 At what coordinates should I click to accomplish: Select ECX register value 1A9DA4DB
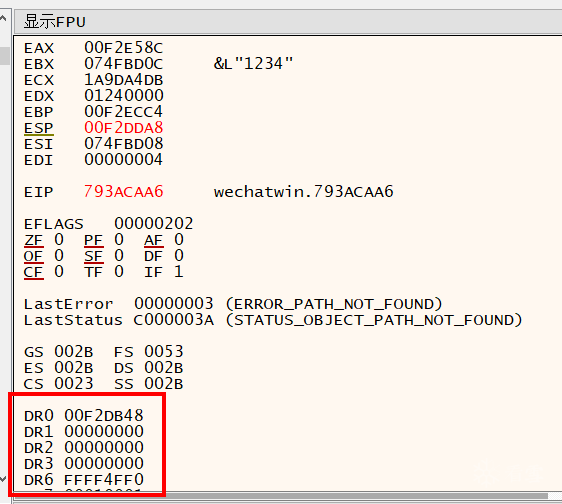tap(124, 80)
